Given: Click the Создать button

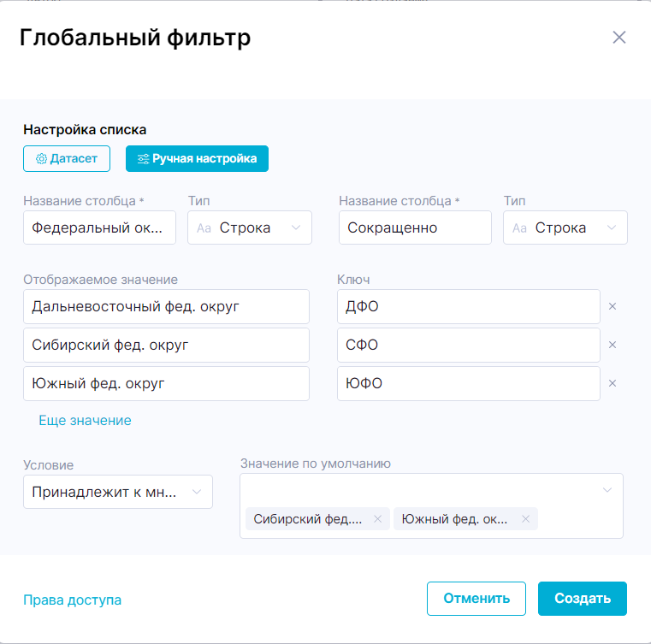Looking at the screenshot, I should coord(582,598).
